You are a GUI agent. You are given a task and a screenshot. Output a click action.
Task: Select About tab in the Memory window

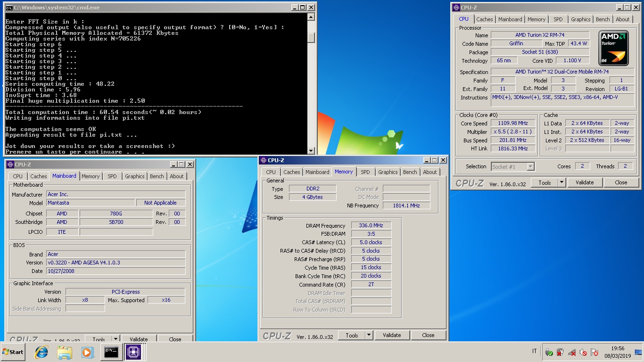point(430,172)
